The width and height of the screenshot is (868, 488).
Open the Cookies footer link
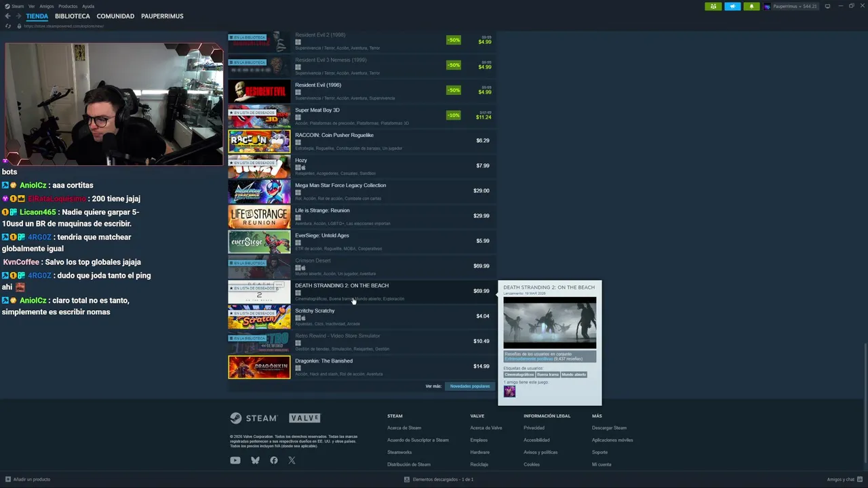pyautogui.click(x=532, y=464)
